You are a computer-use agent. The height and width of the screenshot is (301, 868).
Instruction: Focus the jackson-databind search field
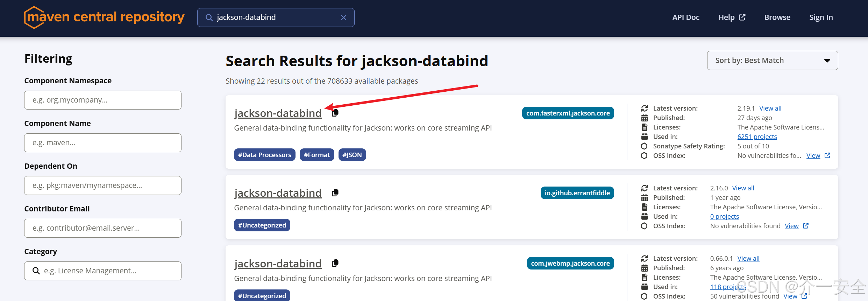click(x=276, y=17)
